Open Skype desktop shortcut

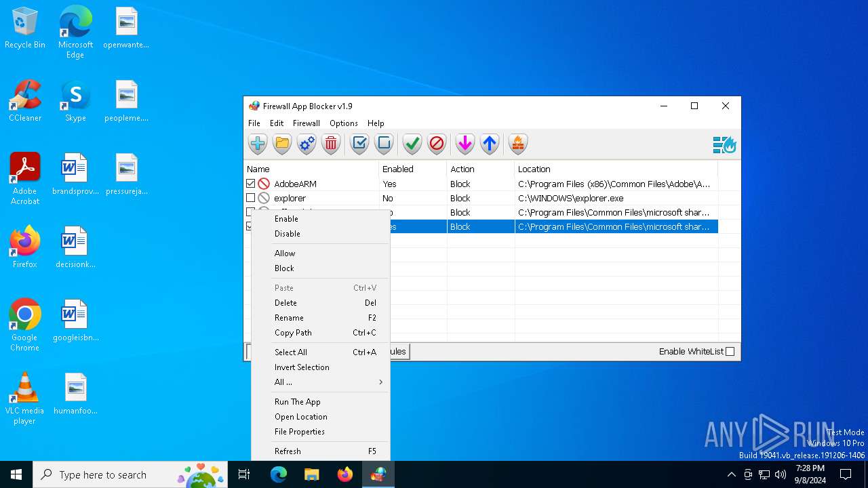point(75,102)
